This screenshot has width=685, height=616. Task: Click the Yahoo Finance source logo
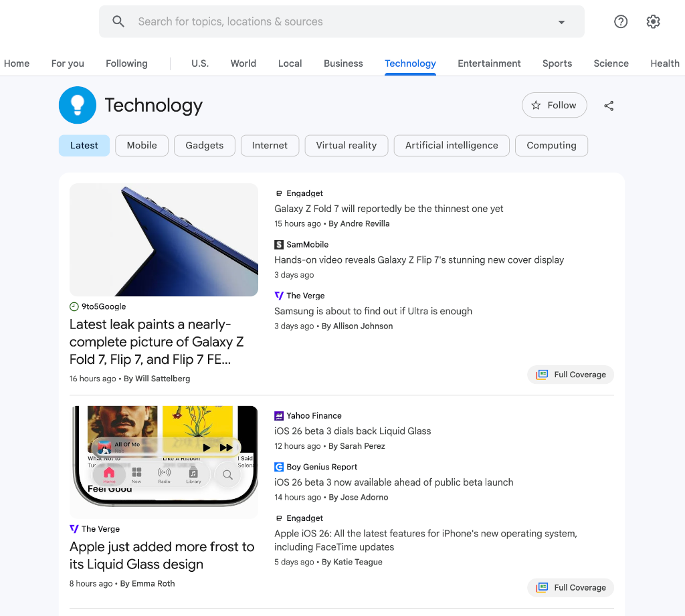pos(278,415)
